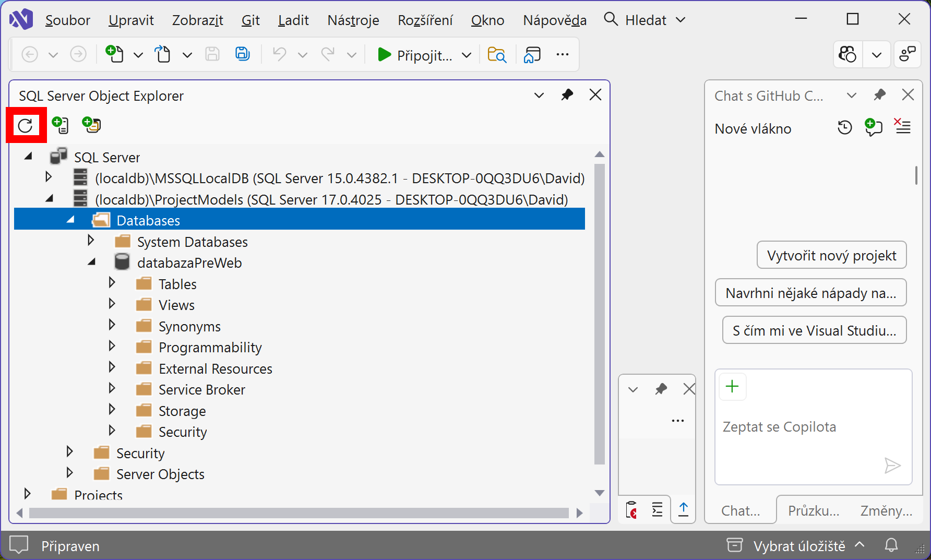
Task: Open the Copilot icon dropdown arrow
Action: click(877, 54)
